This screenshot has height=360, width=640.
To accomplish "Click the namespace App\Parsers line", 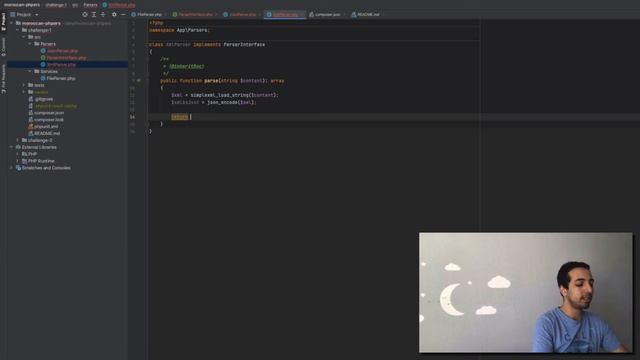I will 179,30.
